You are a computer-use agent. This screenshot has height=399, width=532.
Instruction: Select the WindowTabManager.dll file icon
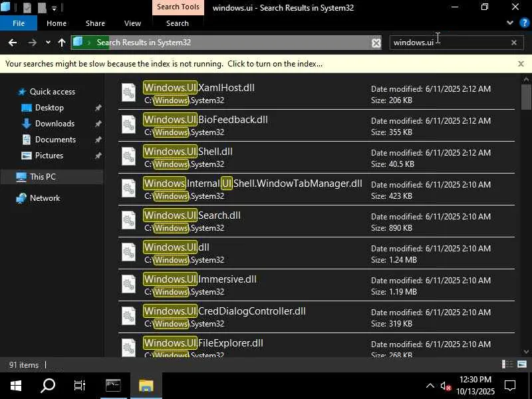pos(128,188)
